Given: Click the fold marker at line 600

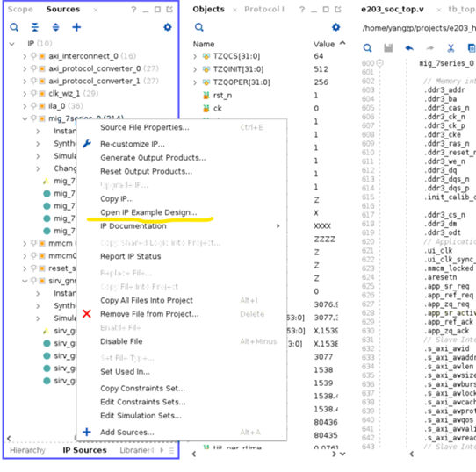Looking at the screenshot, I should [379, 63].
